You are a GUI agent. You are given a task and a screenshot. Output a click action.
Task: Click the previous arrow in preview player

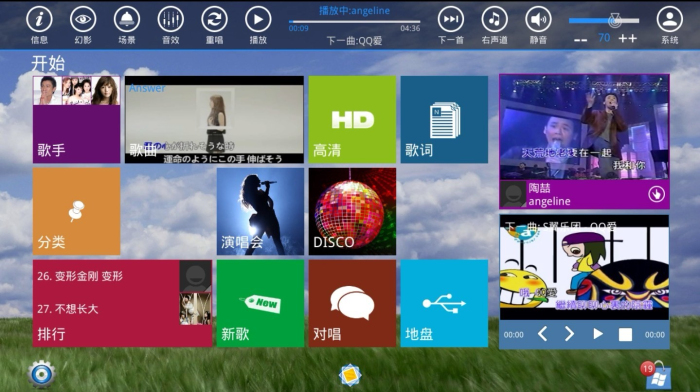pos(542,334)
